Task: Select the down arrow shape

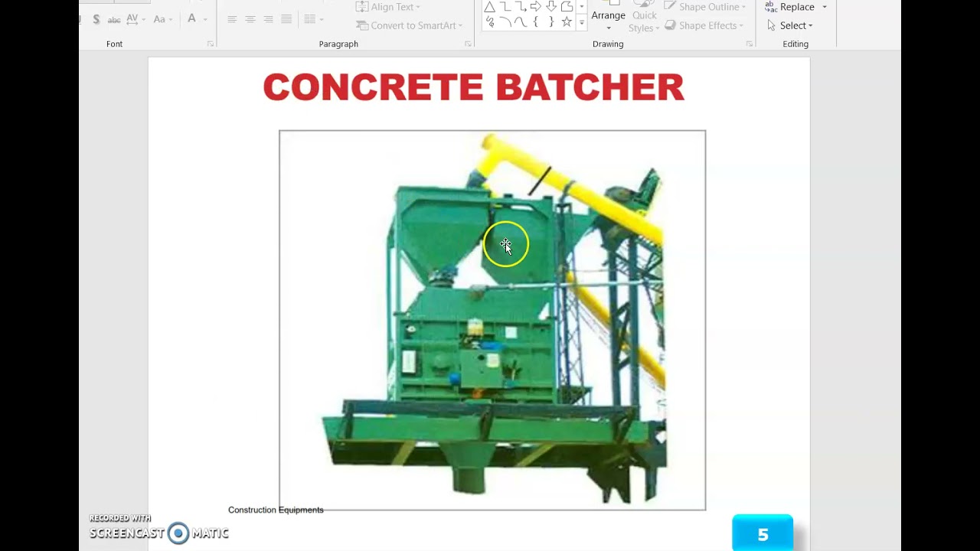Action: (551, 7)
